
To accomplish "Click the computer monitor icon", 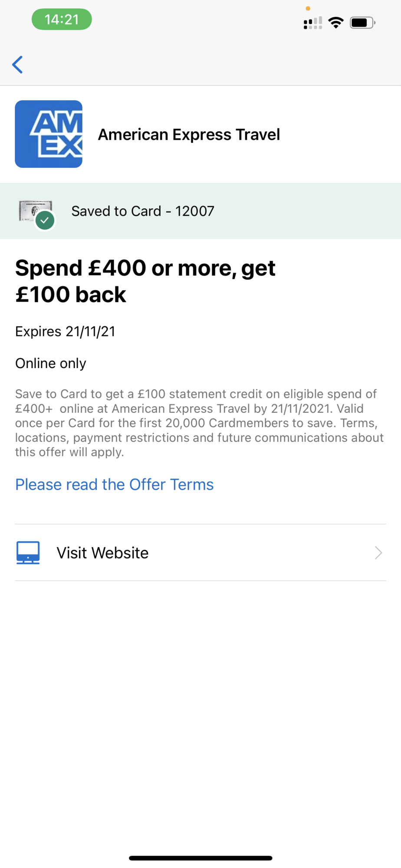I will pos(28,552).
